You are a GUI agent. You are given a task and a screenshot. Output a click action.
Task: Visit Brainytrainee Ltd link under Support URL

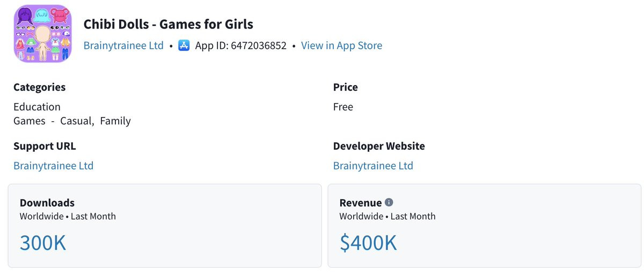coord(53,166)
